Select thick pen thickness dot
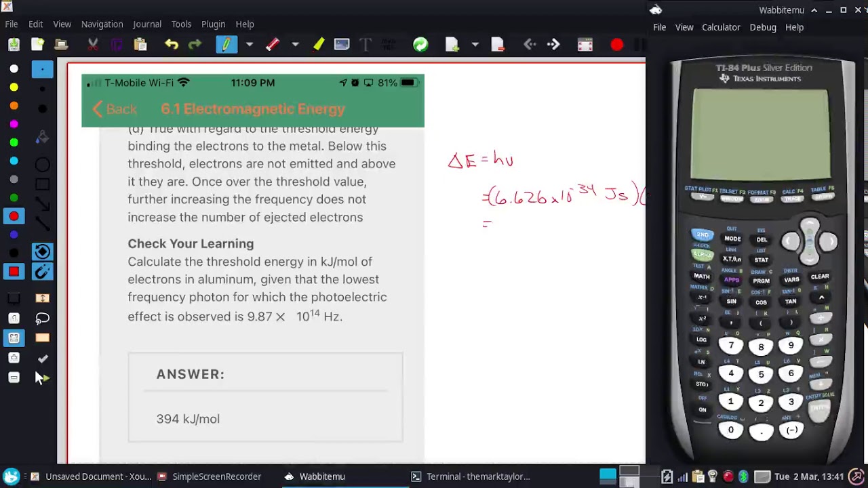868x488 pixels. tap(42, 108)
